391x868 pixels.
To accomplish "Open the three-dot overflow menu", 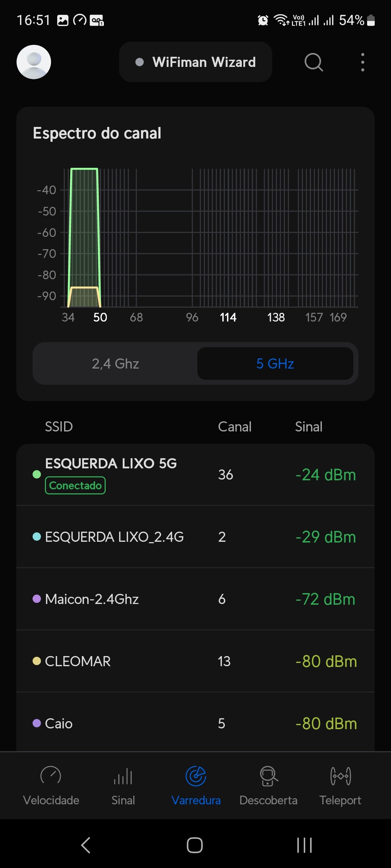I will [x=362, y=62].
